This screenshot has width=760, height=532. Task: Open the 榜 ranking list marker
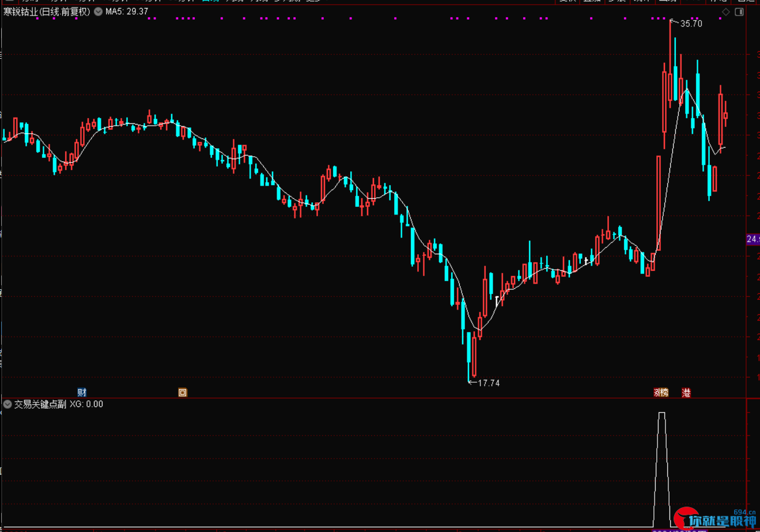click(664, 393)
